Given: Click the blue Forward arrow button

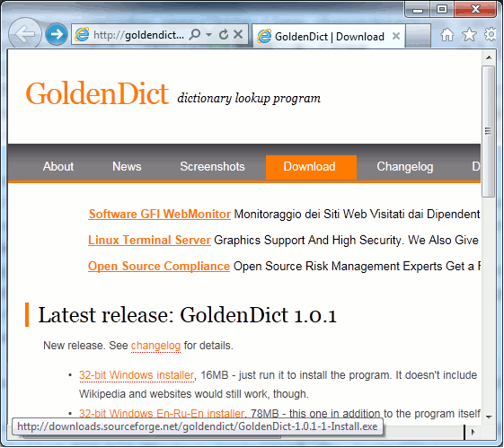Looking at the screenshot, I should (x=57, y=34).
